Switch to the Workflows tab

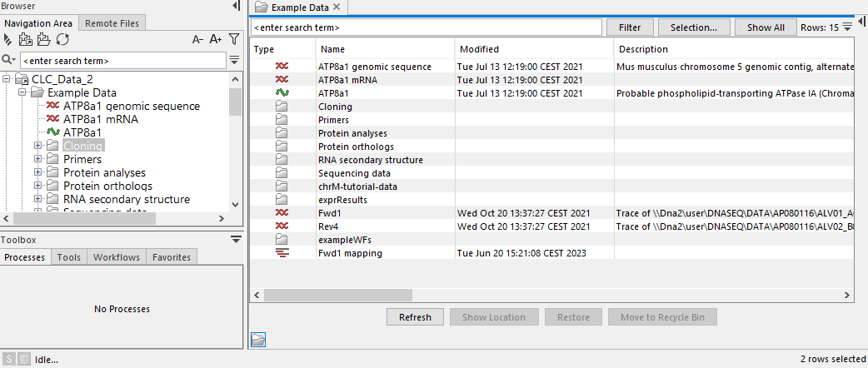117,257
